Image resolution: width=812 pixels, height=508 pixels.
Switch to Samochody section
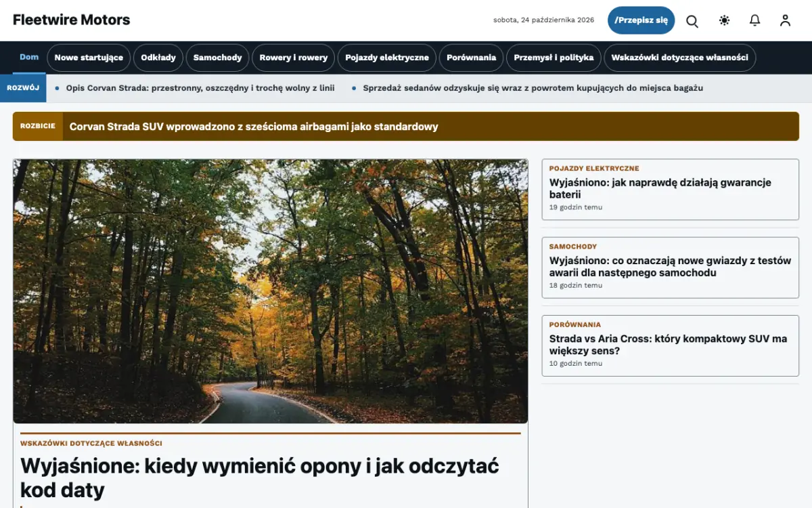(x=217, y=58)
